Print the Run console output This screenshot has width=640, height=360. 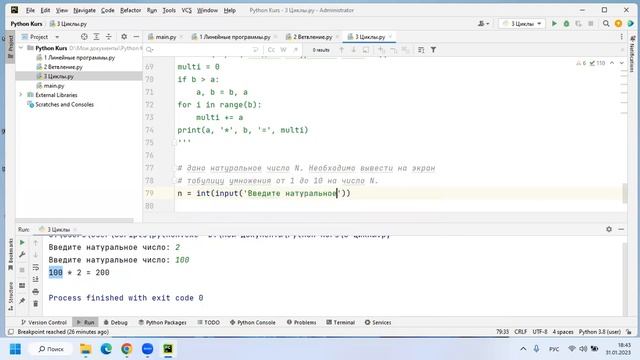(x=36, y=291)
